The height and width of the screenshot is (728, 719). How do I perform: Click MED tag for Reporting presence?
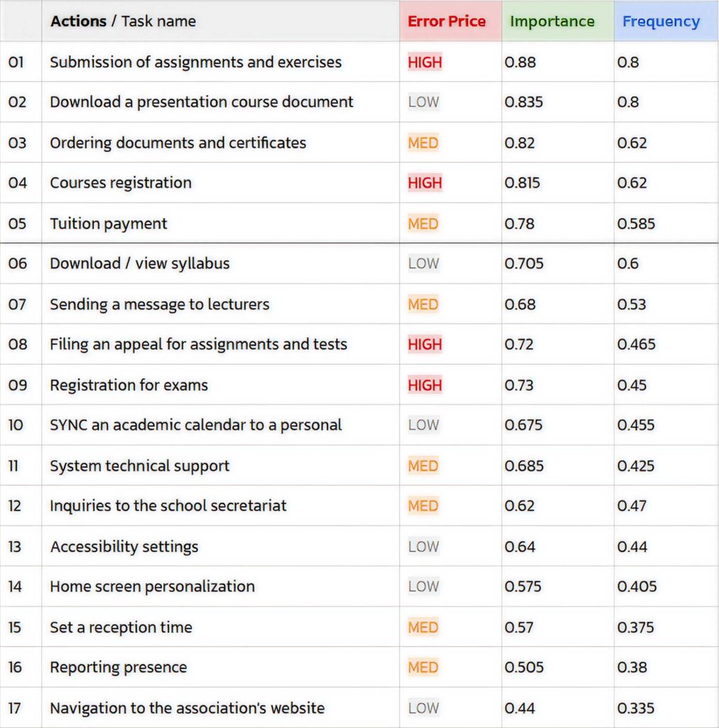click(x=423, y=667)
